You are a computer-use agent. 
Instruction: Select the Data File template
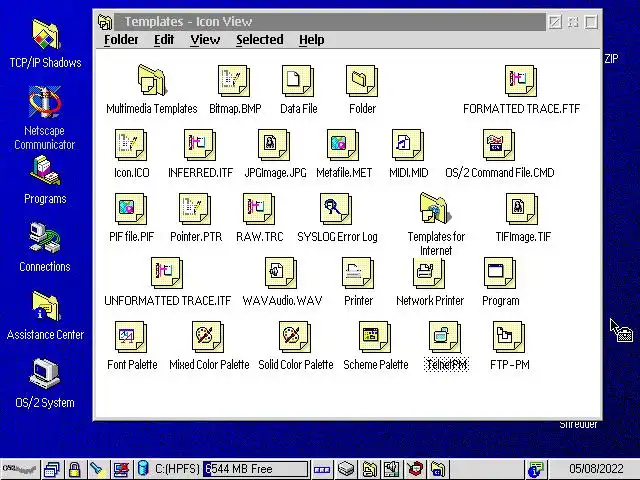tap(298, 80)
